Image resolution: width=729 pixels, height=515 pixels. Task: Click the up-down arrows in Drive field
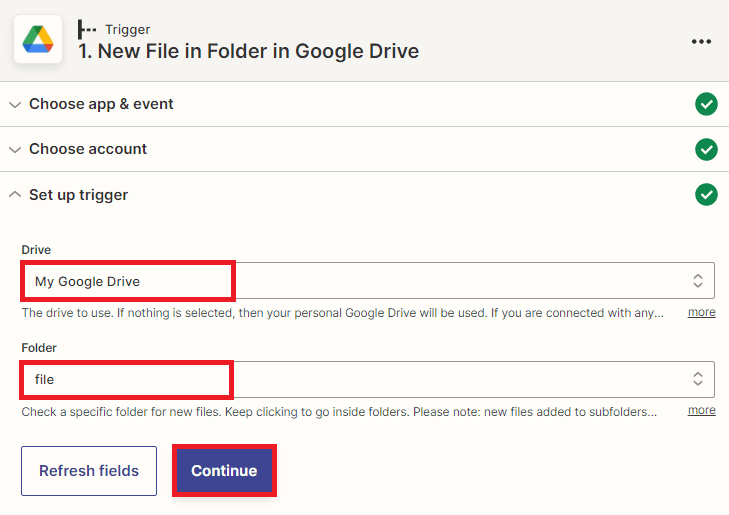click(698, 281)
